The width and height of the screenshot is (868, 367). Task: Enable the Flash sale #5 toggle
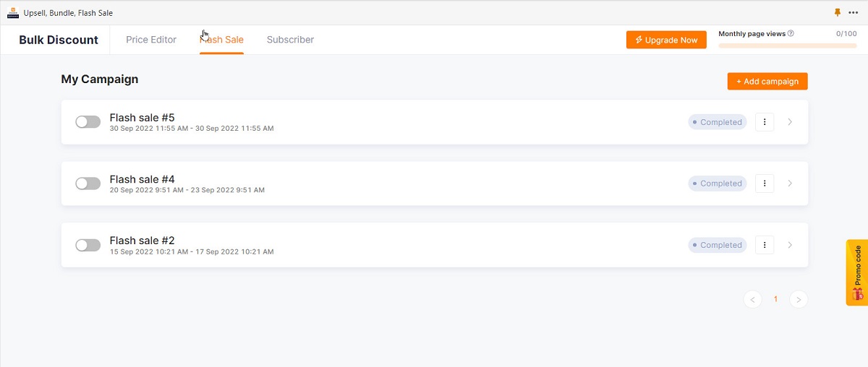pos(88,122)
